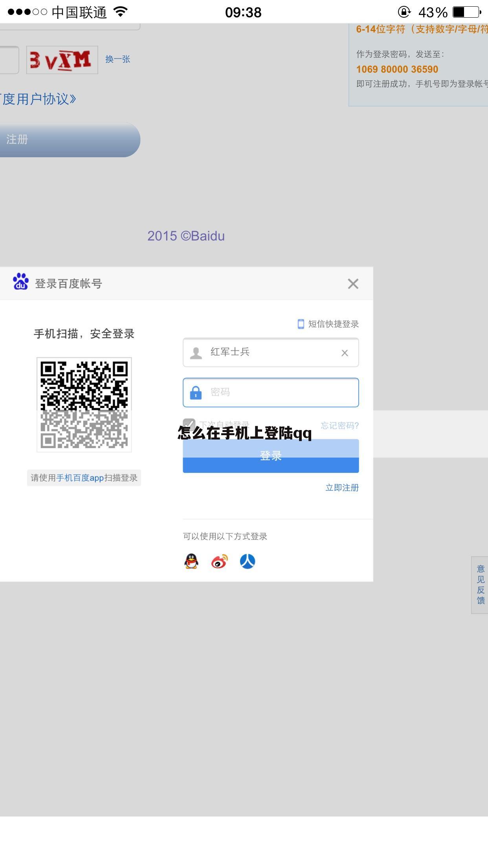Image resolution: width=488 pixels, height=868 pixels.
Task: Log in with the Renren icon
Action: tap(248, 561)
